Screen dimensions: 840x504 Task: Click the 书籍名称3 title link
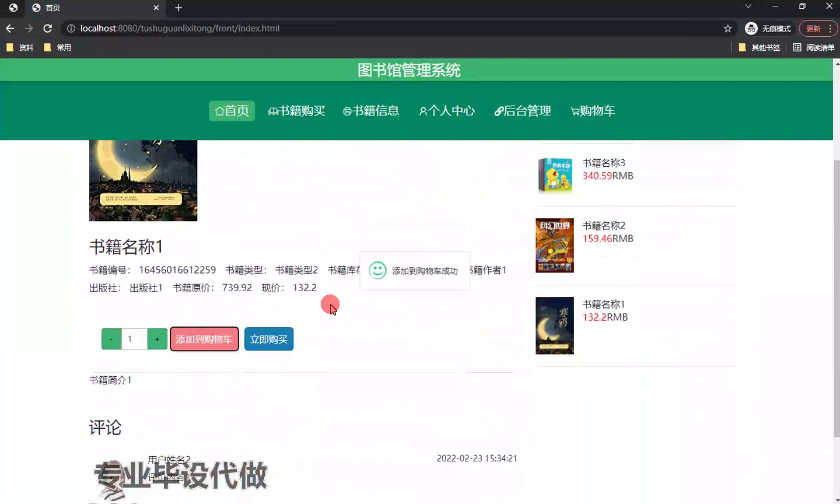click(x=604, y=163)
